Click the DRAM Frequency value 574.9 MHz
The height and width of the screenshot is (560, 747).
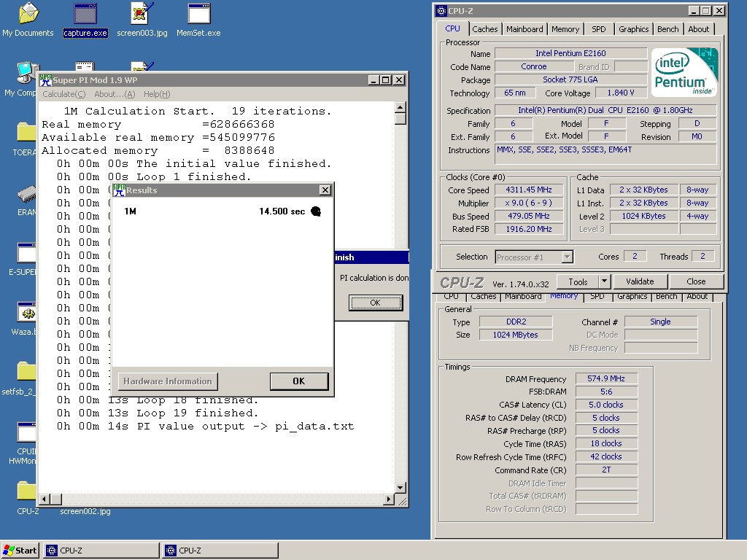(x=606, y=378)
